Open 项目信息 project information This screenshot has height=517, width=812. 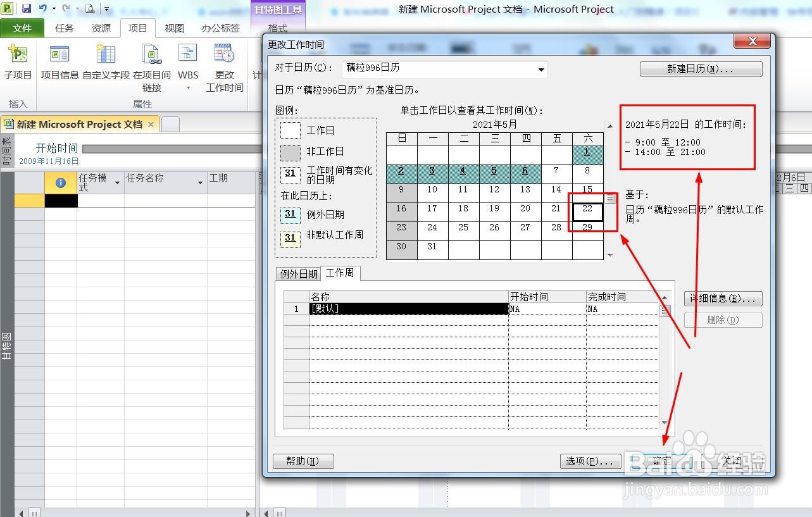pyautogui.click(x=60, y=63)
